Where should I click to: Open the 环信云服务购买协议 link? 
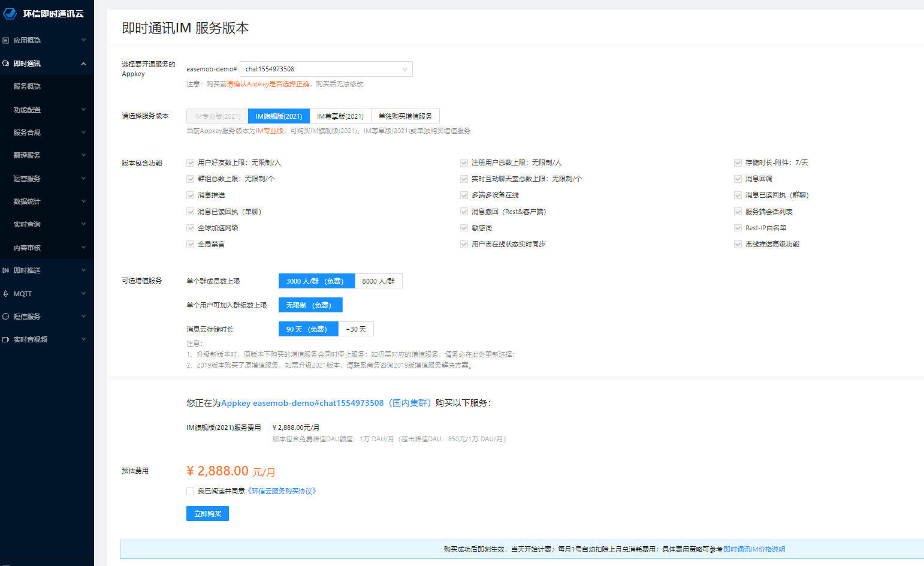(283, 491)
